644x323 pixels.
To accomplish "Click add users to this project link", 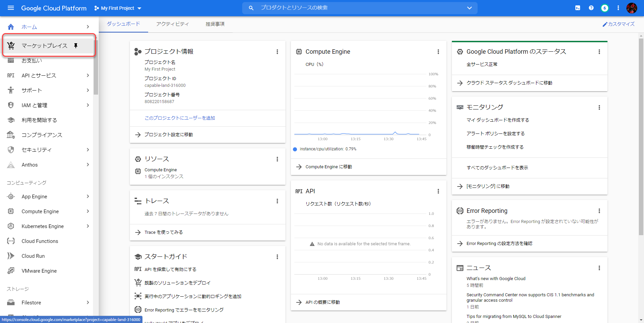I will coord(180,118).
